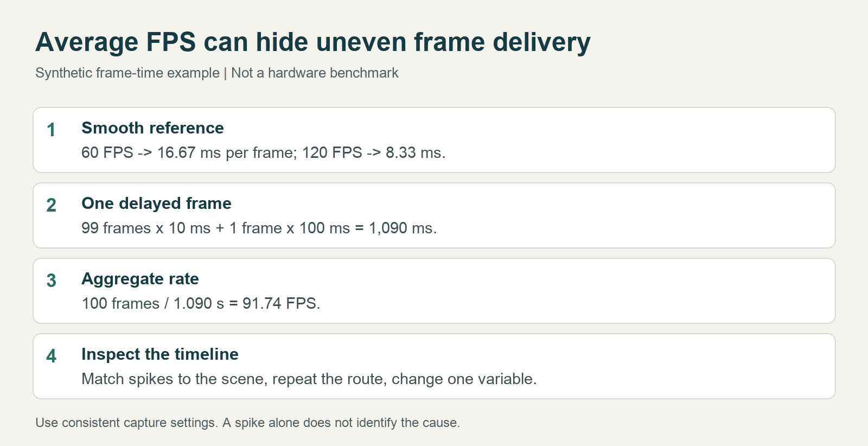Open the 'Smooth reference' card heading
This screenshot has width=868, height=446.
(152, 128)
